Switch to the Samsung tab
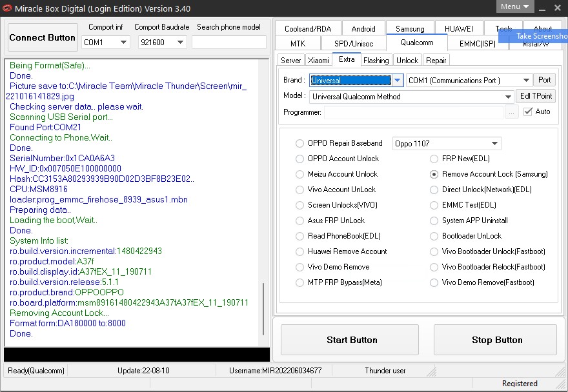This screenshot has height=392, width=568. [410, 28]
